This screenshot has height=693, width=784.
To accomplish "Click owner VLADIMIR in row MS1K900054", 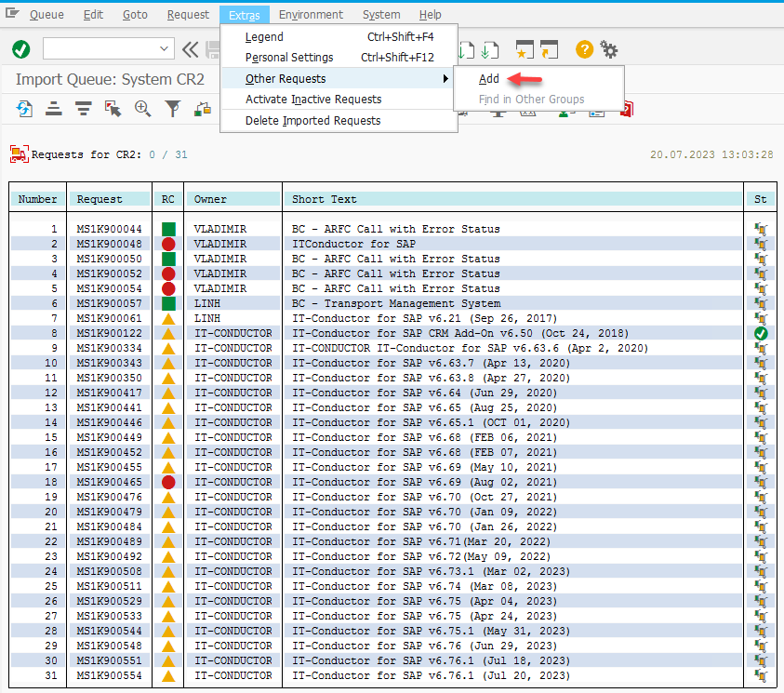I will pos(220,288).
